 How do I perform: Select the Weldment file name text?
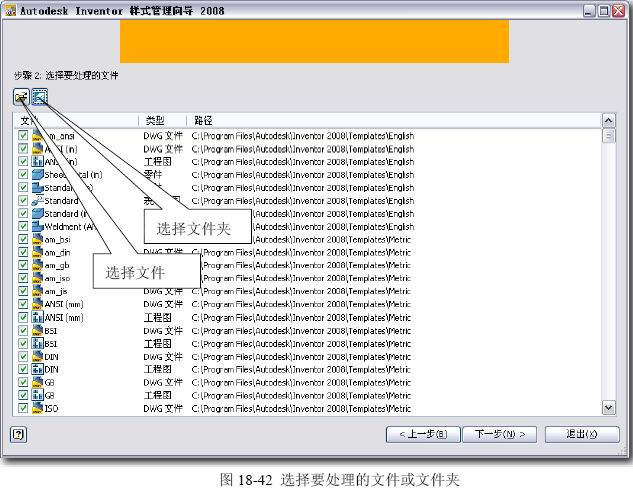tap(69, 227)
